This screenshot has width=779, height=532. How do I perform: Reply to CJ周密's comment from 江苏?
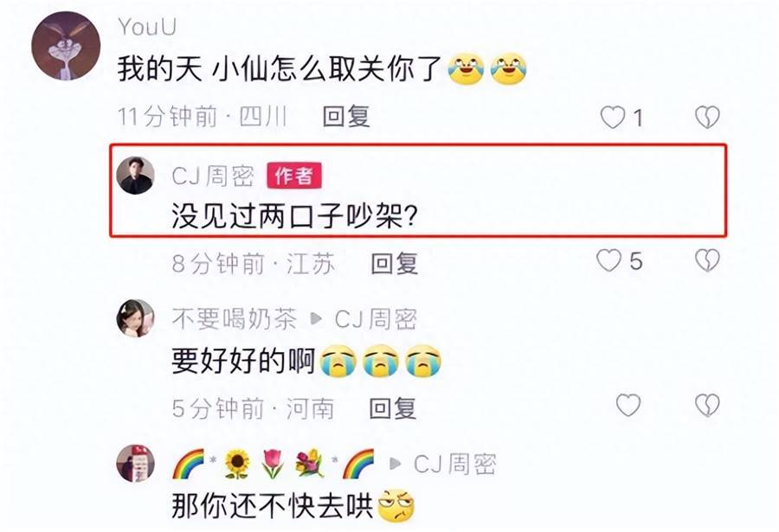pyautogui.click(x=395, y=263)
